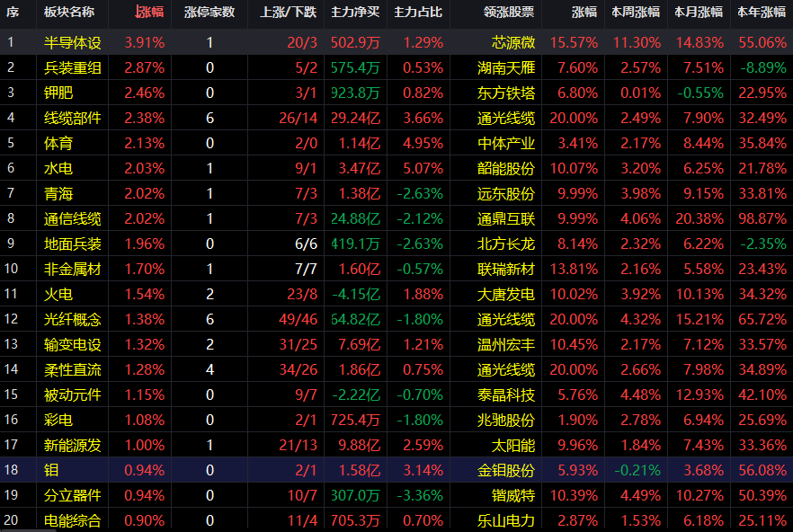
Task: Sort by 上涨/下跌 column header
Action: (x=289, y=12)
